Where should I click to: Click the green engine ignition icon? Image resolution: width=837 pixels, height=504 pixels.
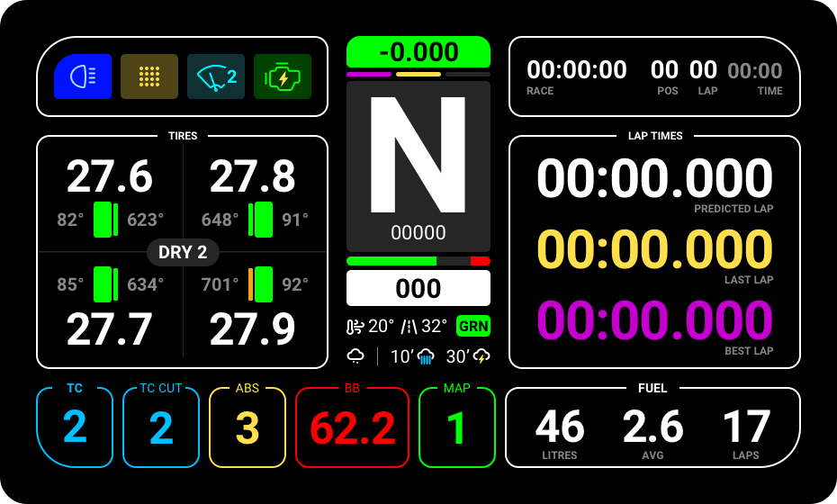pyautogui.click(x=283, y=76)
